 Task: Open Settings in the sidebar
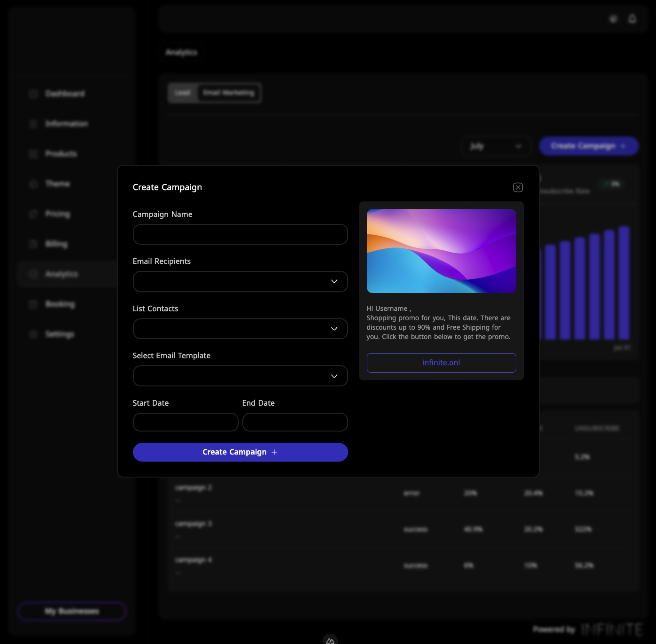(60, 334)
